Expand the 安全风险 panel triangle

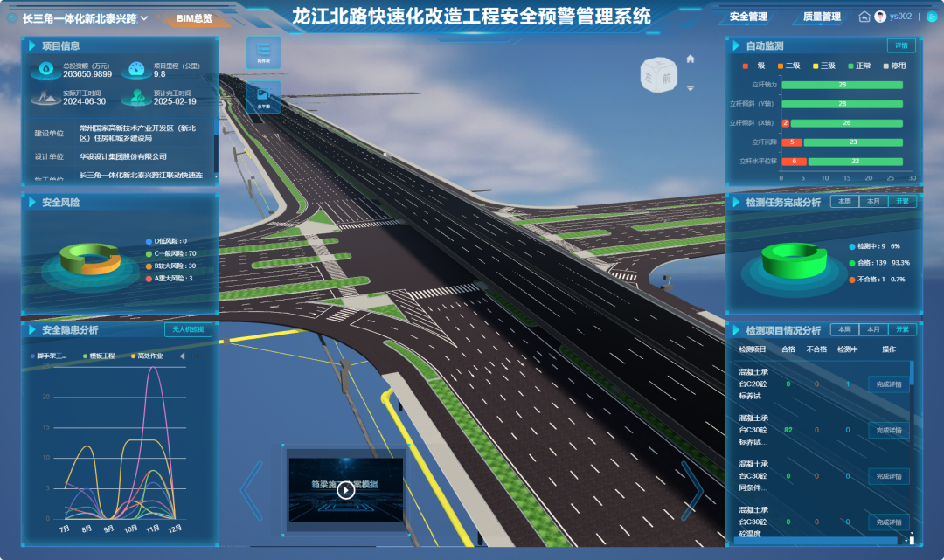pos(32,202)
